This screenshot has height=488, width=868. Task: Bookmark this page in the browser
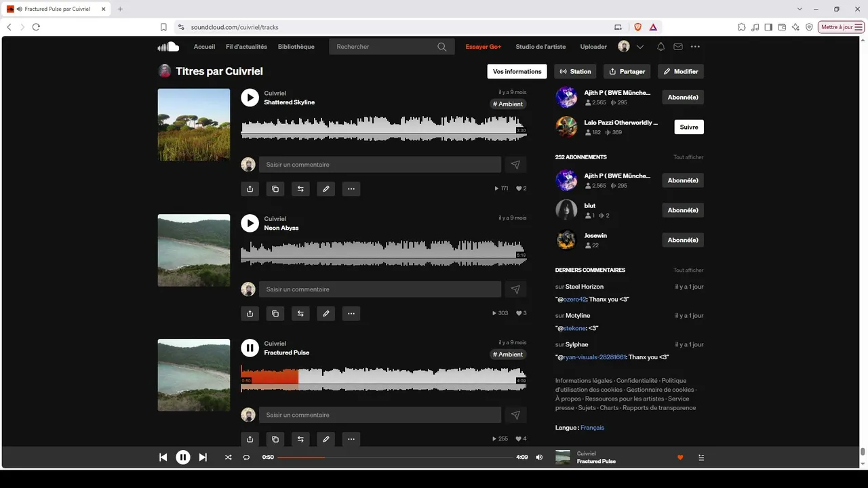pos(163,27)
